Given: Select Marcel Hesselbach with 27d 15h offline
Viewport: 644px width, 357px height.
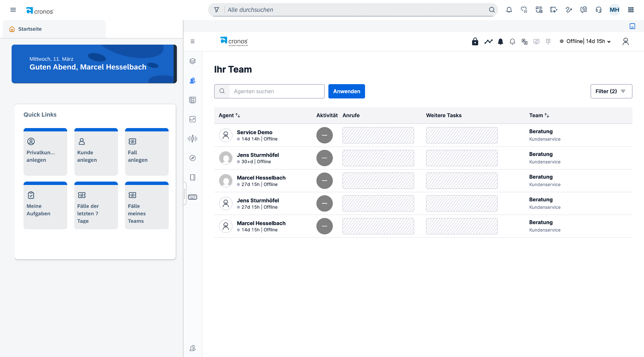Looking at the screenshot, I should click(x=261, y=178).
